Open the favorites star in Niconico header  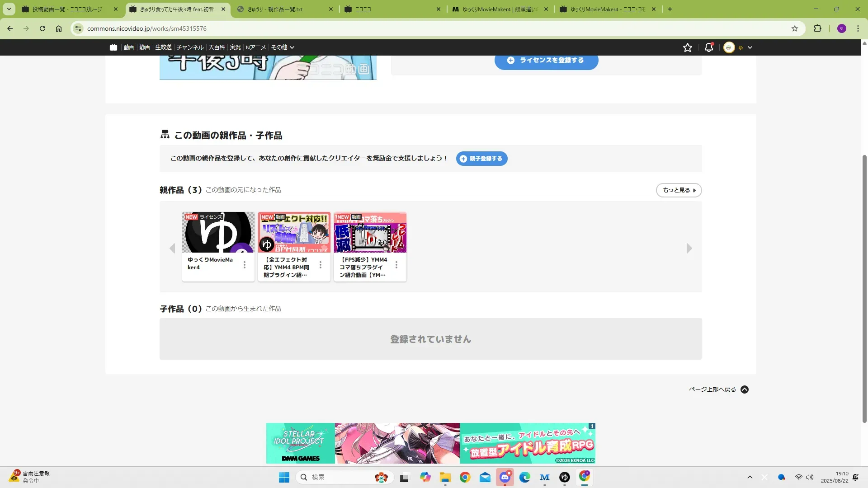(688, 47)
